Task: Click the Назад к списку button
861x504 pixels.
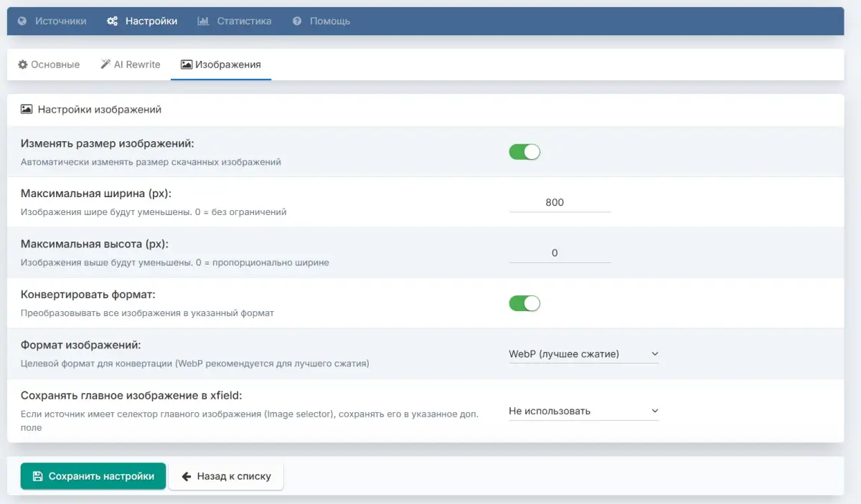Action: pyautogui.click(x=226, y=476)
